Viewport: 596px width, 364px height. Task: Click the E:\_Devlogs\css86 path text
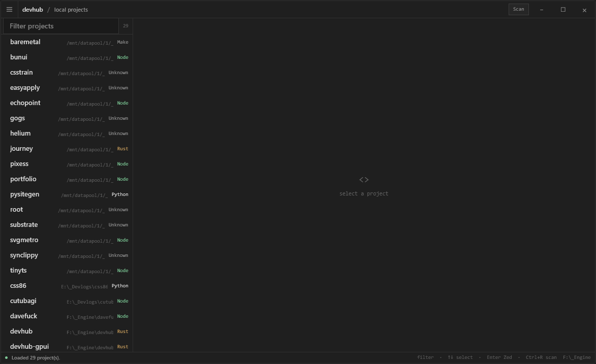(84, 286)
